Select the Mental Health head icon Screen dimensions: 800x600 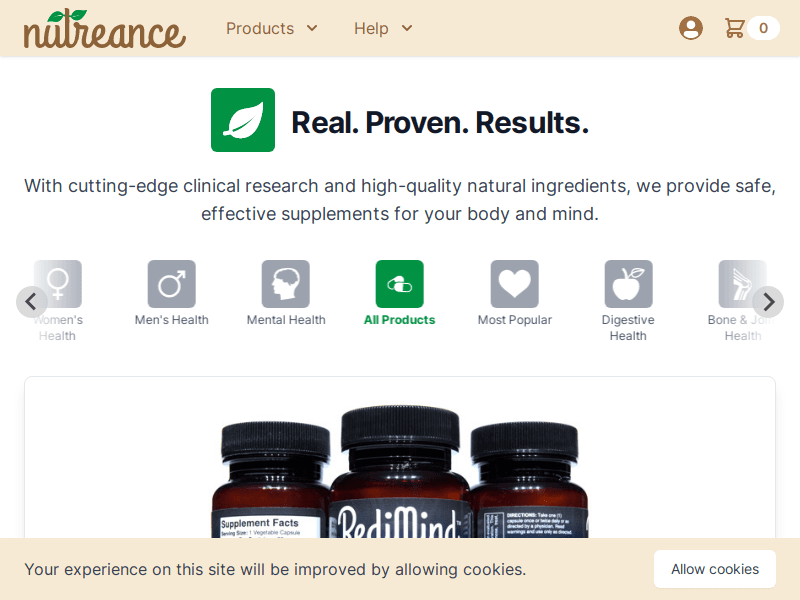point(286,284)
